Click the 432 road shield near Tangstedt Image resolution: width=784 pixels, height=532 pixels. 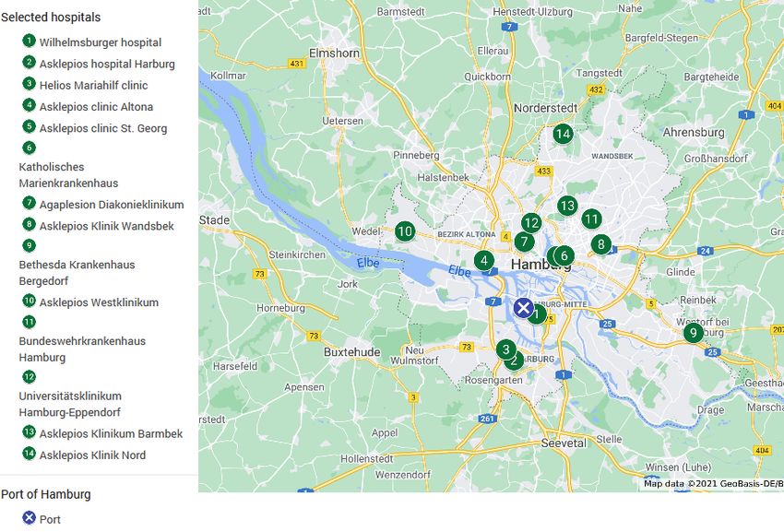point(596,89)
